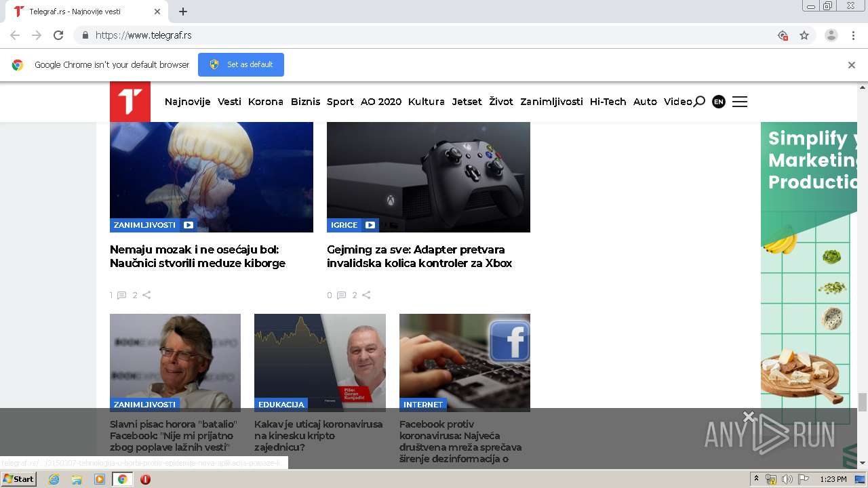Go to the Sport section
The height and width of the screenshot is (488, 868).
click(x=340, y=102)
